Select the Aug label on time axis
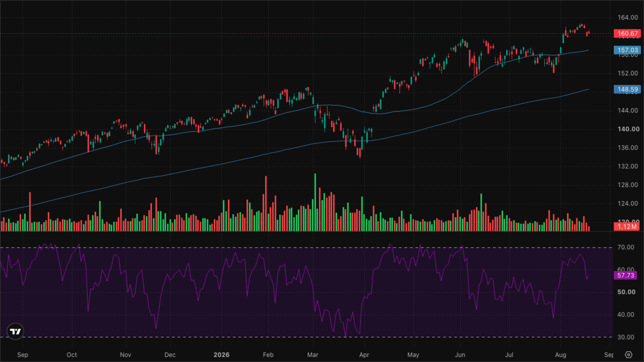 (x=560, y=355)
